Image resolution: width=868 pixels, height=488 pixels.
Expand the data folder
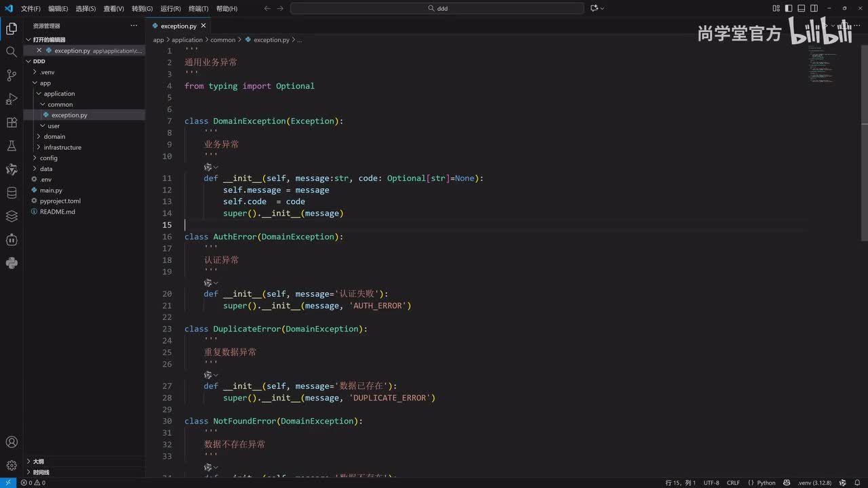[84, 169]
